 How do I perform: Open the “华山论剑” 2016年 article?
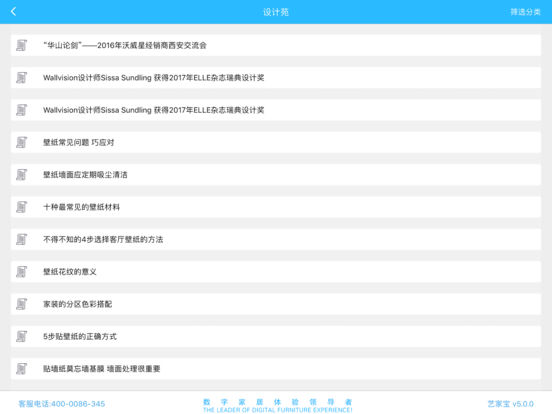point(276,45)
